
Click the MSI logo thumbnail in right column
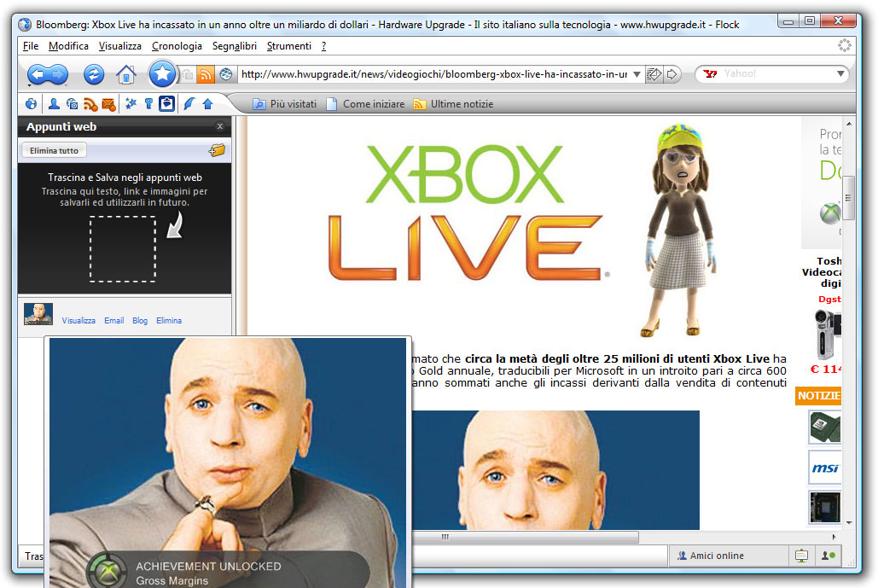pyautogui.click(x=825, y=468)
